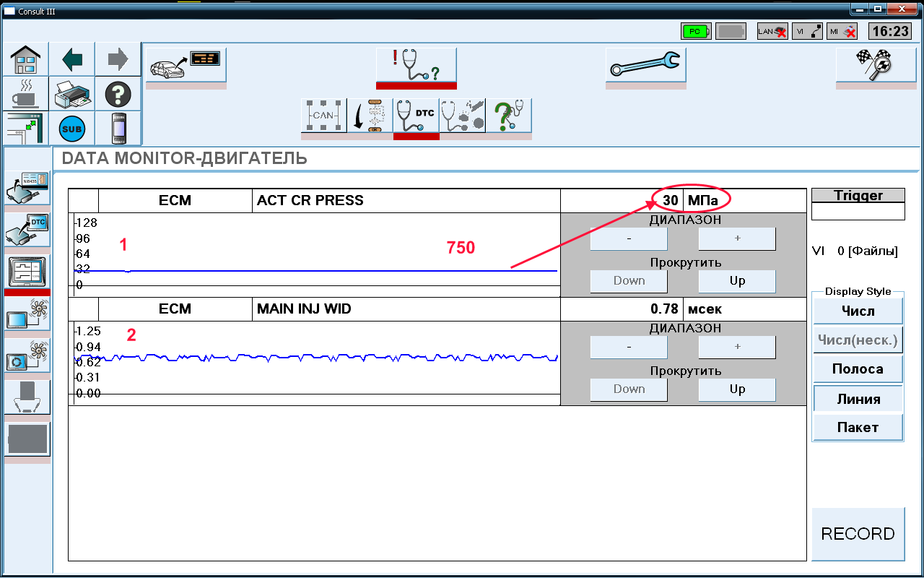This screenshot has width=924, height=578.
Task: Open the vehicle selection car icon
Action: (186, 66)
